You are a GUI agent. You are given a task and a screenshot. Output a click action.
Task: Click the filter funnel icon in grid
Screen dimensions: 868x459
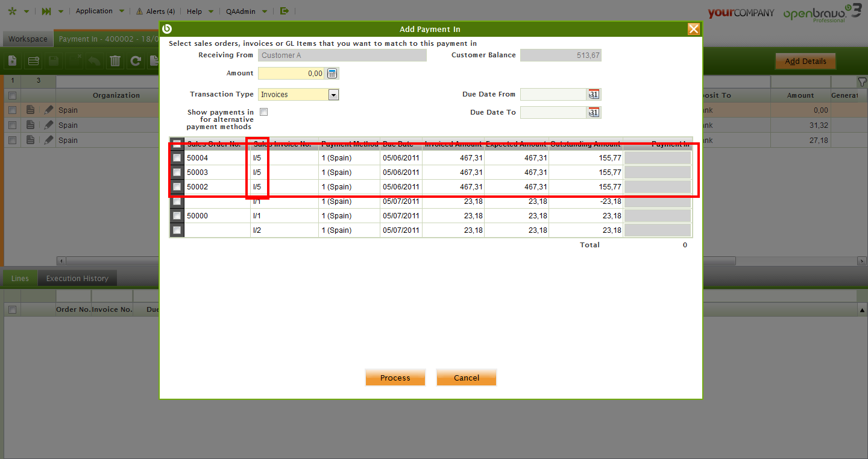[861, 81]
